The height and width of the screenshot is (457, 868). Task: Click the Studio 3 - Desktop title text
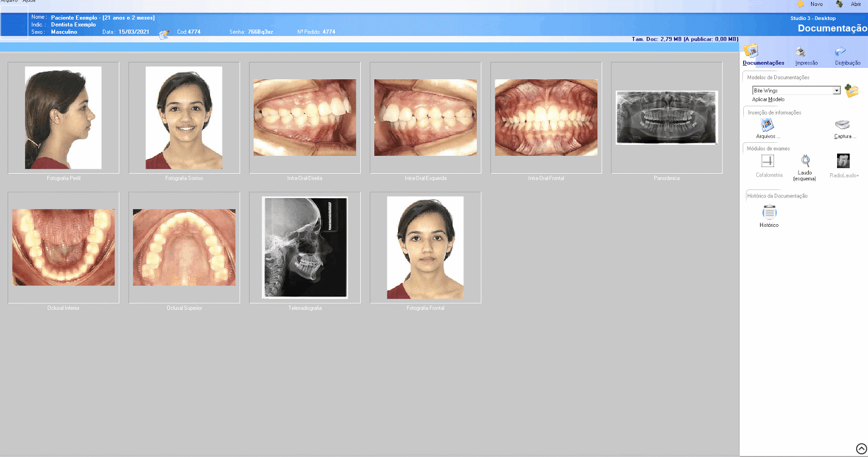click(813, 18)
